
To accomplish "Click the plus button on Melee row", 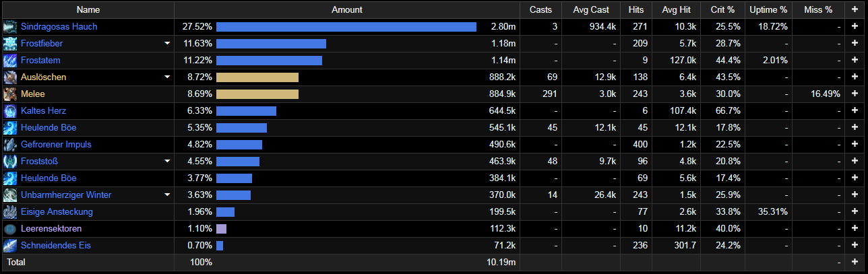I will tap(855, 94).
